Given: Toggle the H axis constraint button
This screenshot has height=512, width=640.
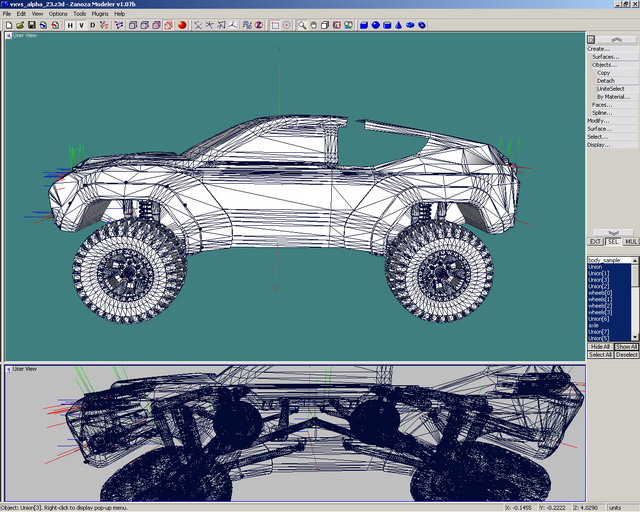Looking at the screenshot, I should click(69, 25).
